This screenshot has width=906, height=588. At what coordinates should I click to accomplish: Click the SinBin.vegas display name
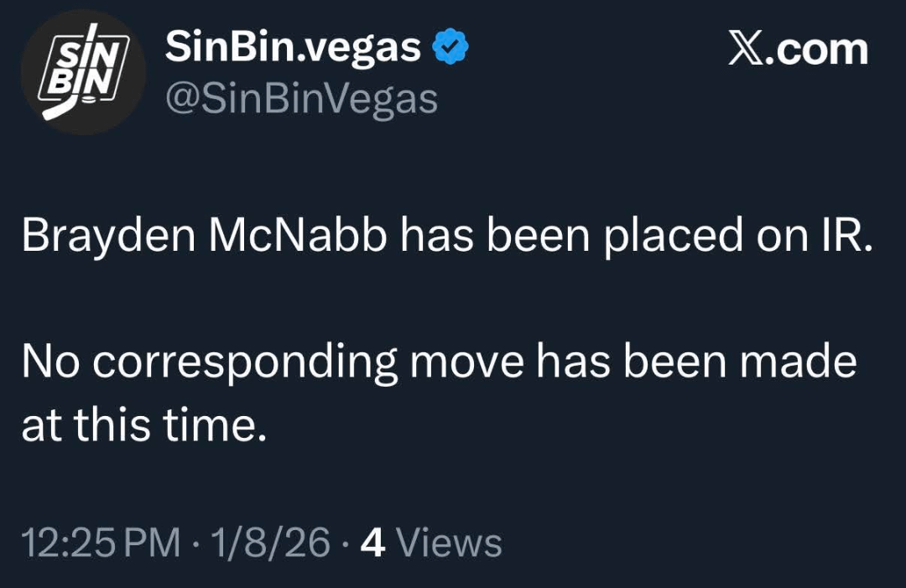click(x=292, y=47)
